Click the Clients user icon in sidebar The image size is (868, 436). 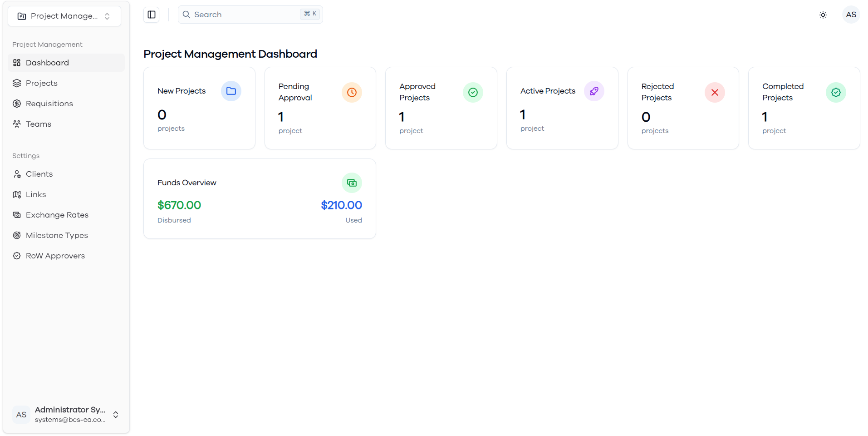click(x=17, y=174)
